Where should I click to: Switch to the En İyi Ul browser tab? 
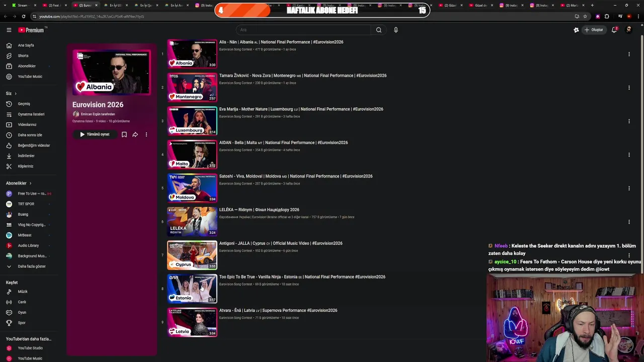(x=115, y=5)
